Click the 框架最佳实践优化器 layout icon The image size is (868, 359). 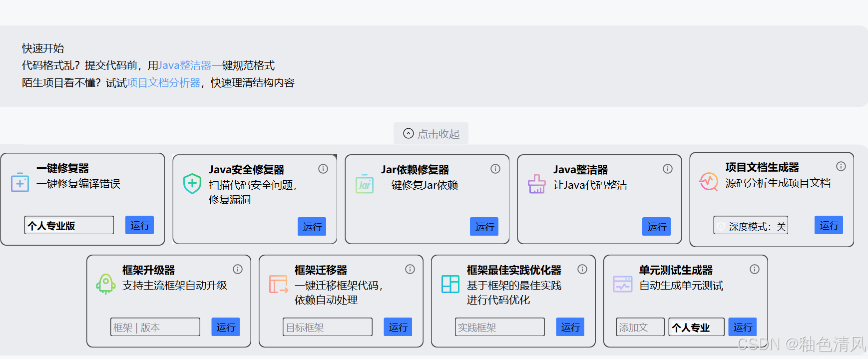(450, 284)
